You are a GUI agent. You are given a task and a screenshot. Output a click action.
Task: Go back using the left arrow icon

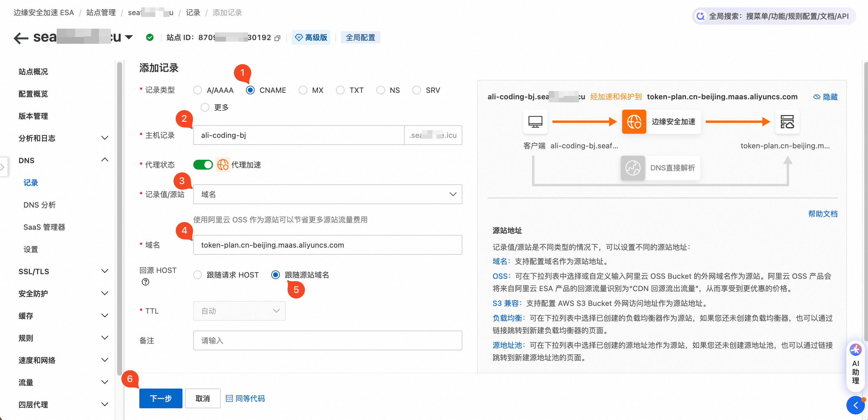21,38
